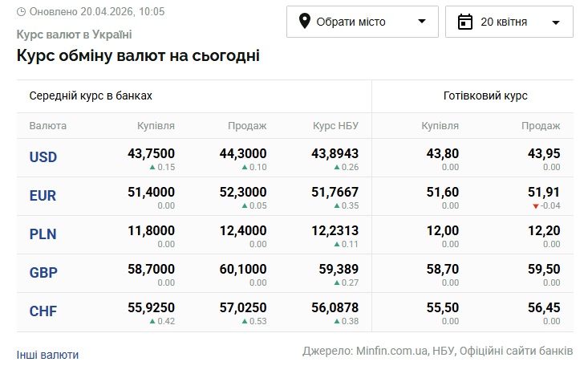
Task: Click the USD NBU rate 43,8943
Action: pyautogui.click(x=335, y=153)
